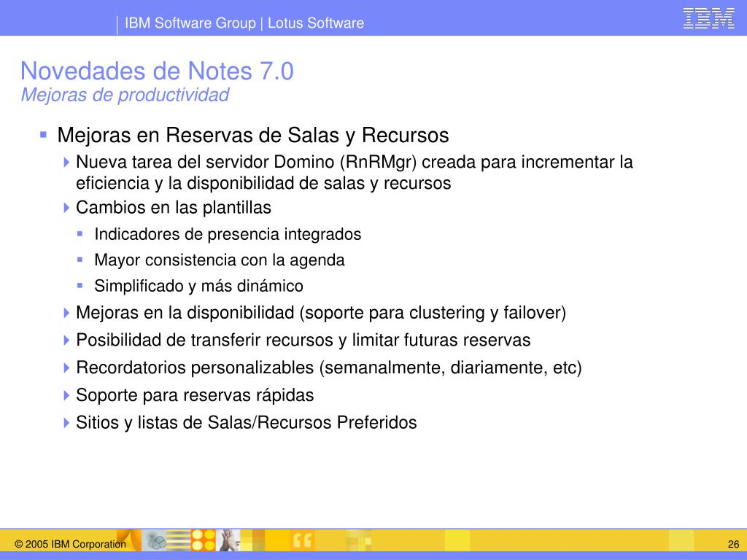Click "Indicadores de presencia integrados"
The height and width of the screenshot is (560, 747).
[228, 234]
